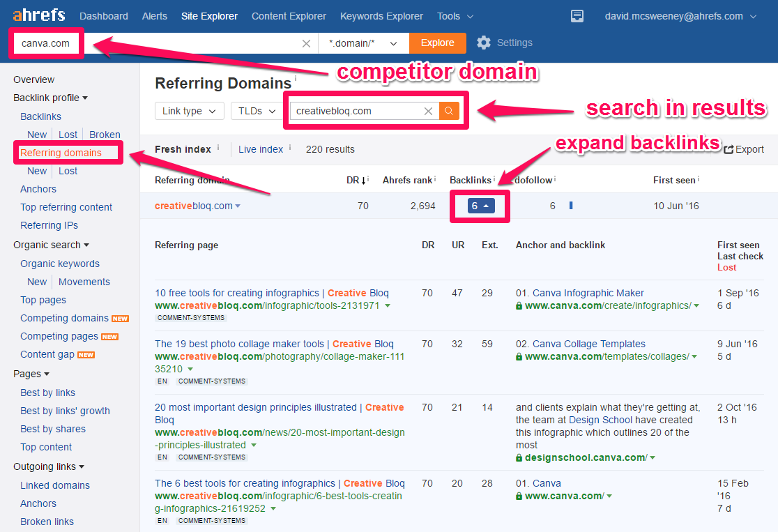778x532 pixels.
Task: Open the TLDs filter dropdown
Action: (x=256, y=111)
